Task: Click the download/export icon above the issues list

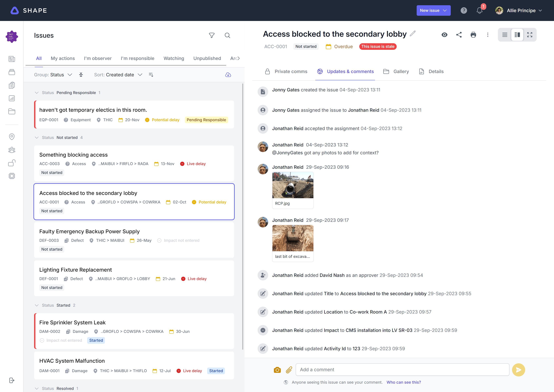Action: [x=228, y=75]
